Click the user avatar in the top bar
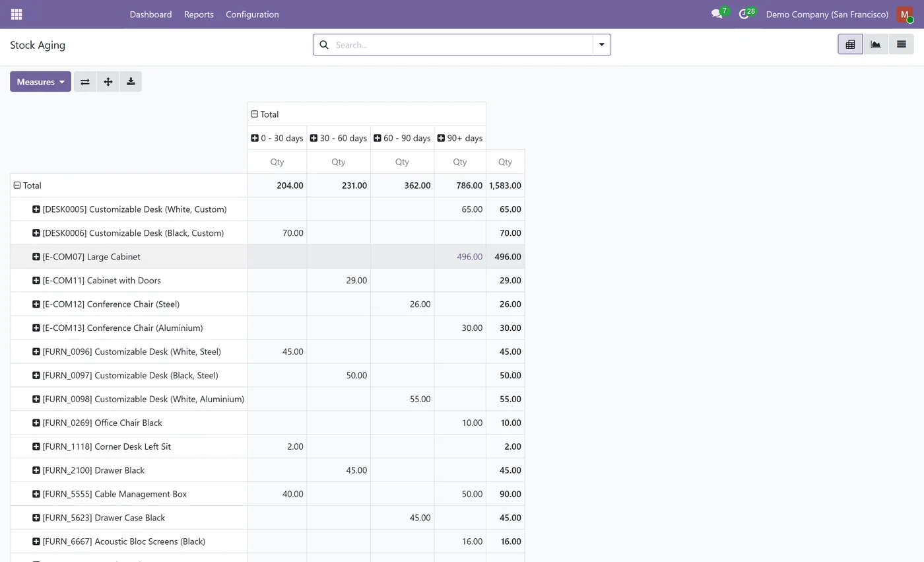Screen dimensions: 924x562 (905, 14)
